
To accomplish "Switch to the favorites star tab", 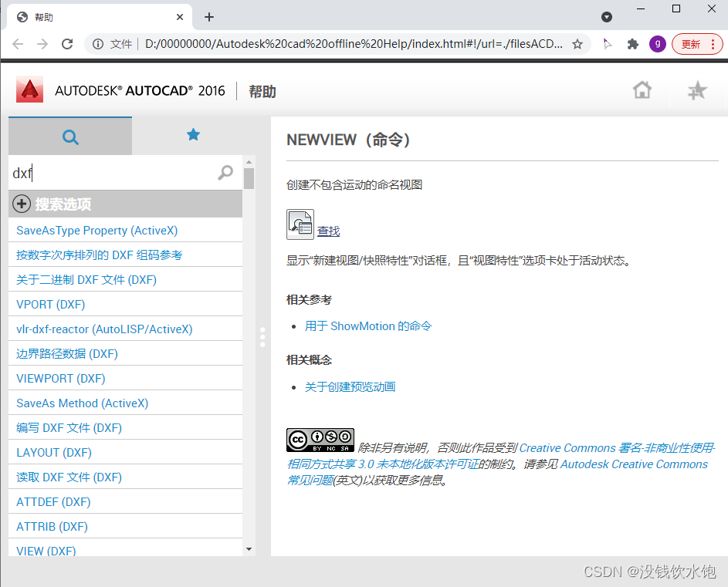I will [193, 136].
